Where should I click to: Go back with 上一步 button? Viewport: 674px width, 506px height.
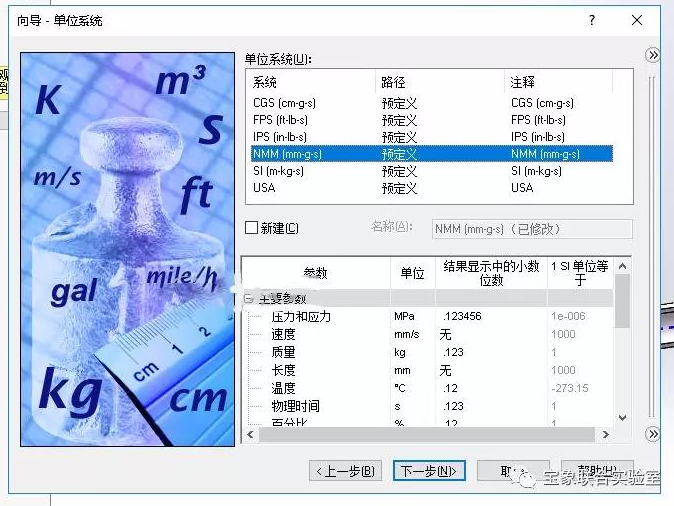coord(345,471)
